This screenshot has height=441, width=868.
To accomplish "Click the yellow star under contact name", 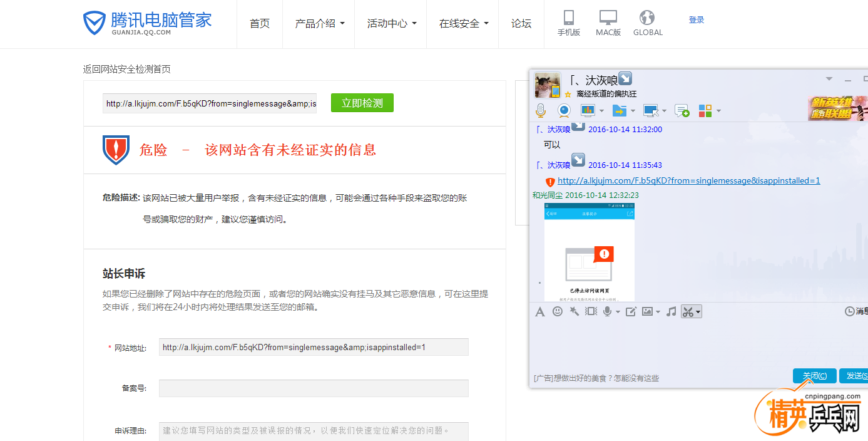I will (568, 94).
